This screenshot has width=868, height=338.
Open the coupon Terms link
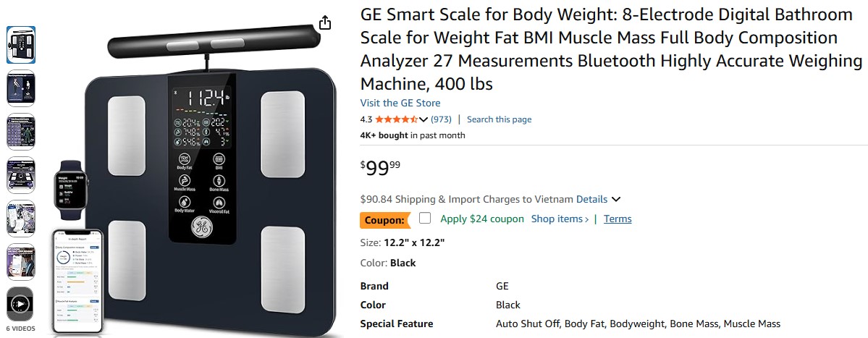point(618,219)
